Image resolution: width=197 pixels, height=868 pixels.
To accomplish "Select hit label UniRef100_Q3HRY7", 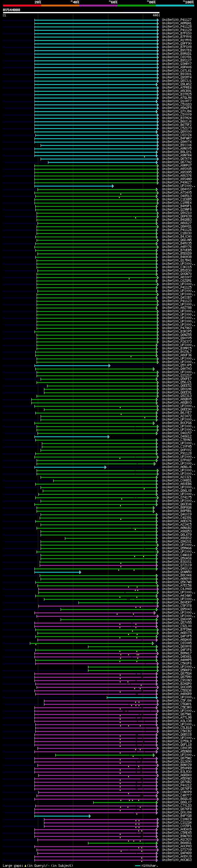I will 177,64.
